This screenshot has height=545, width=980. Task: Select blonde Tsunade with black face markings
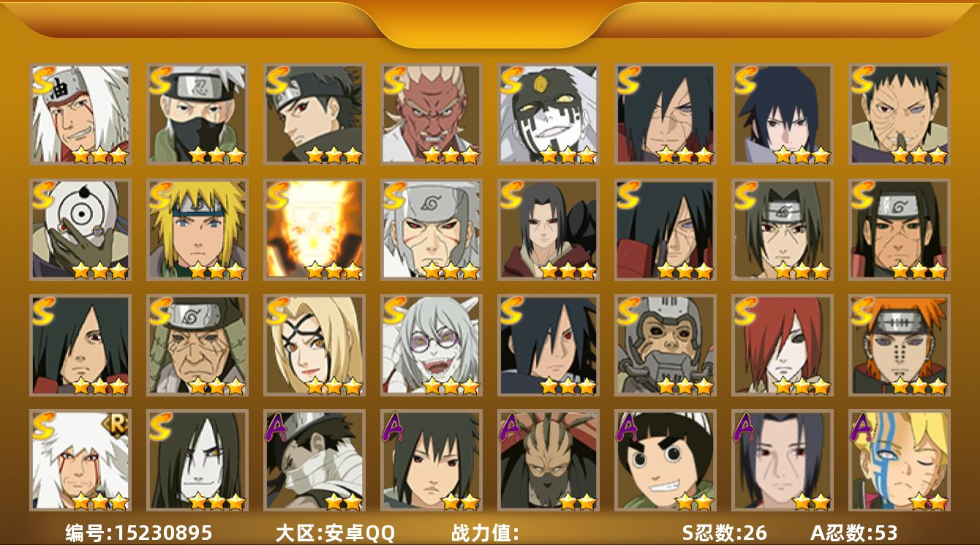tap(314, 345)
